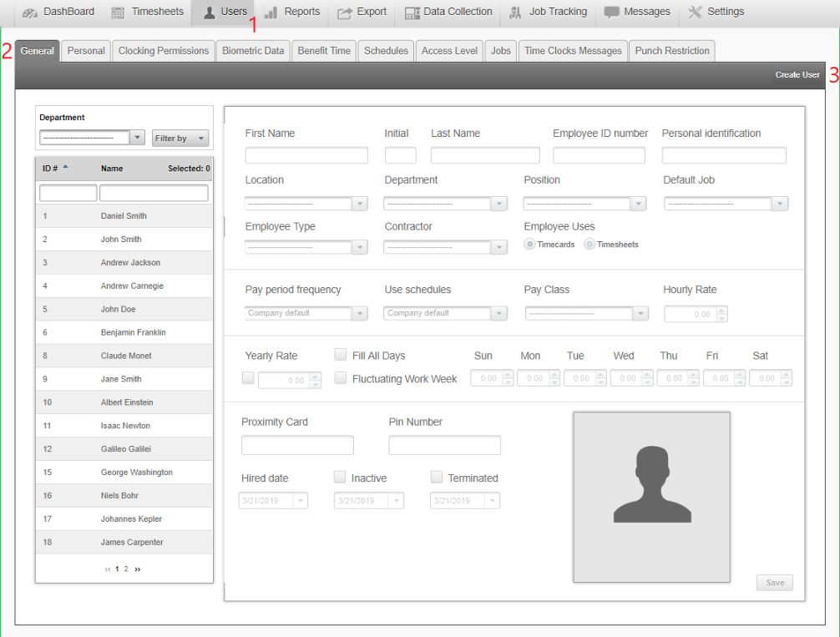Click the Last Name field

(x=485, y=155)
